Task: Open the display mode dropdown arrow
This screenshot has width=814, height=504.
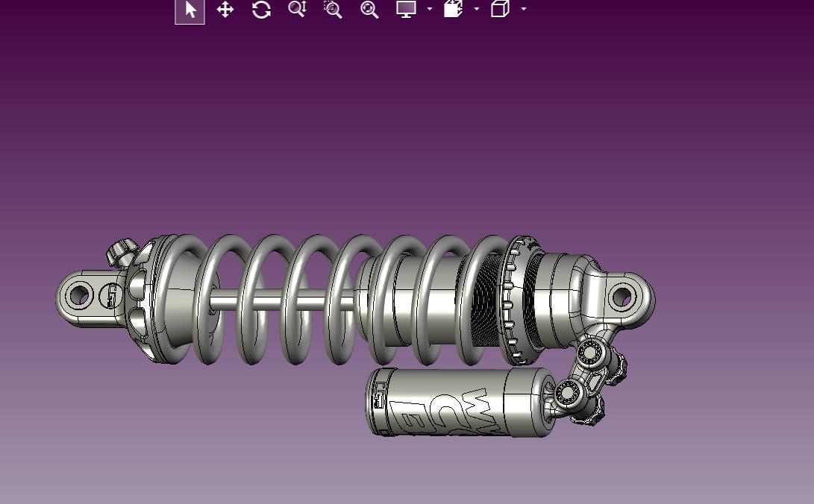Action: pyautogui.click(x=429, y=9)
